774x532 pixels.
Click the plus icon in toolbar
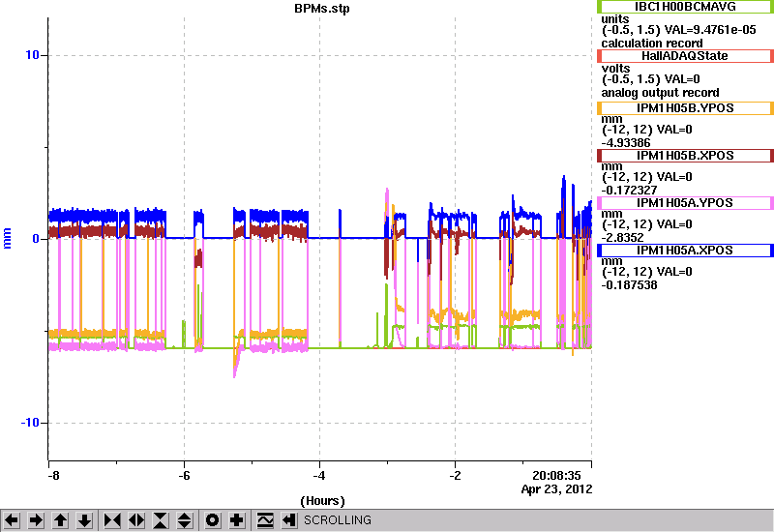[237, 520]
